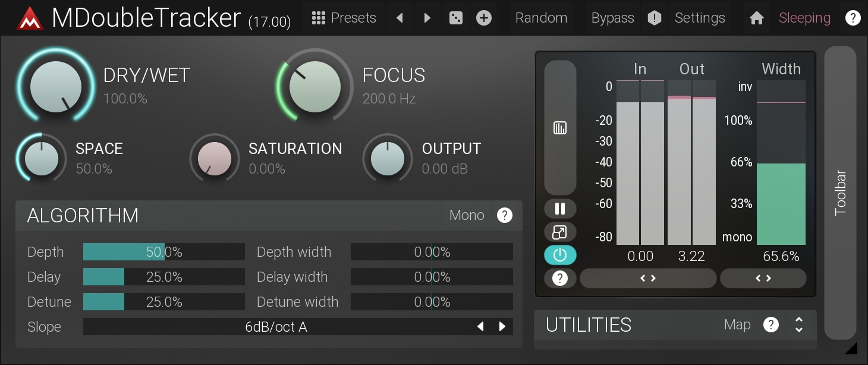Click the random preset dice icon

pos(455,18)
